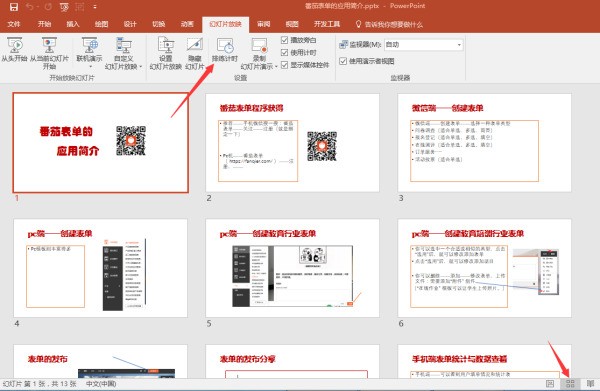Select the 表单的发布分享 slide thumbnail
Viewport: 600px width, 391px height.
pyautogui.click(x=292, y=361)
